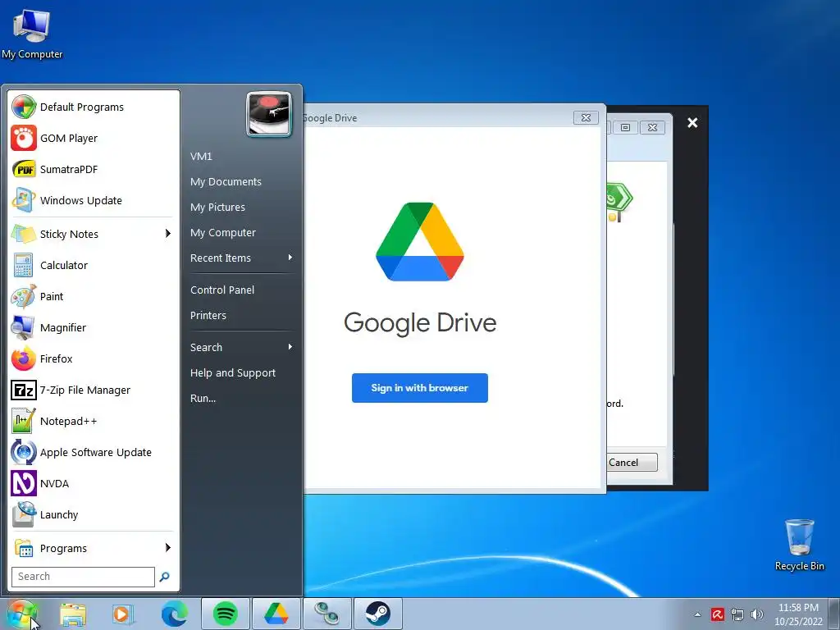The height and width of the screenshot is (630, 840).
Task: Click the search magnifier icon in Start menu
Action: tap(164, 577)
